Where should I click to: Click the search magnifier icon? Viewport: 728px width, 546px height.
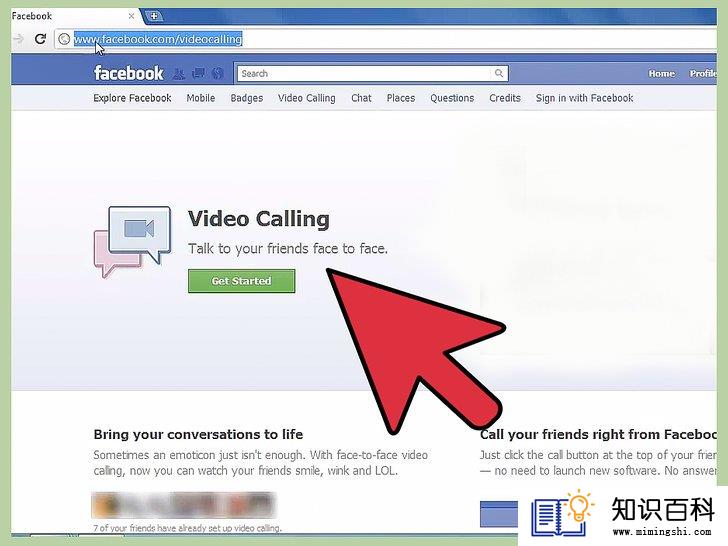coord(499,73)
